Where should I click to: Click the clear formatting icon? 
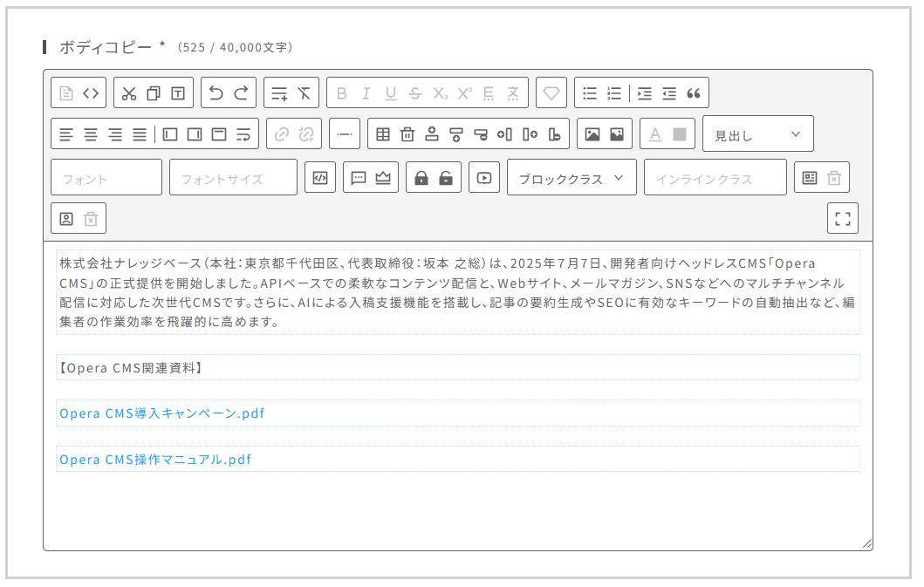coord(304,93)
